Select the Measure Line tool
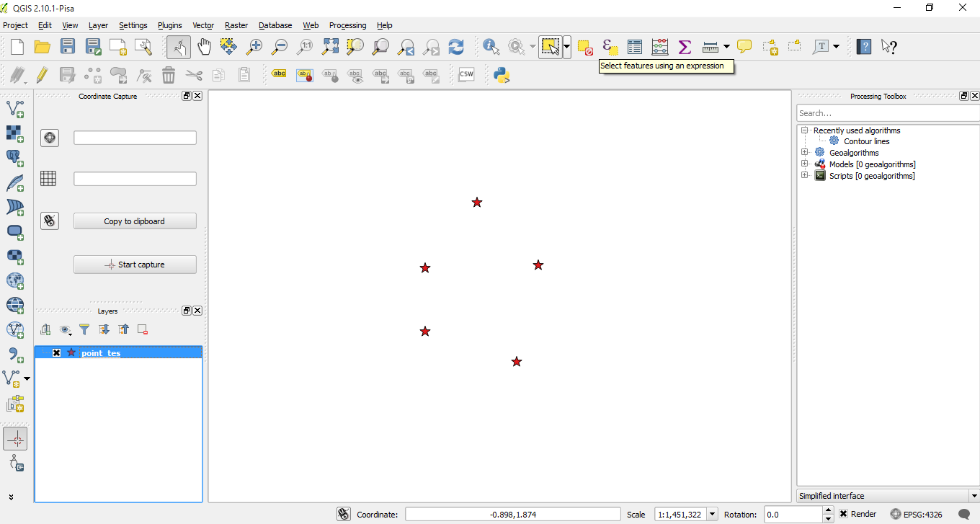 (x=710, y=47)
